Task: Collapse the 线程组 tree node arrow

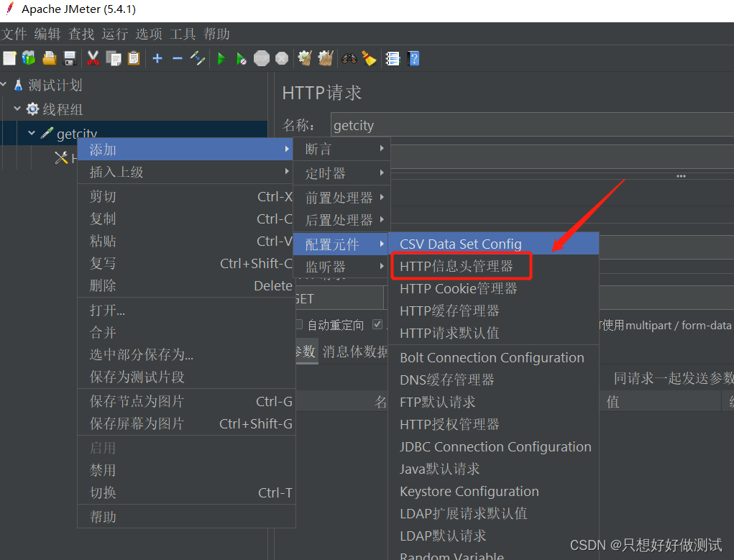Action: [17, 109]
